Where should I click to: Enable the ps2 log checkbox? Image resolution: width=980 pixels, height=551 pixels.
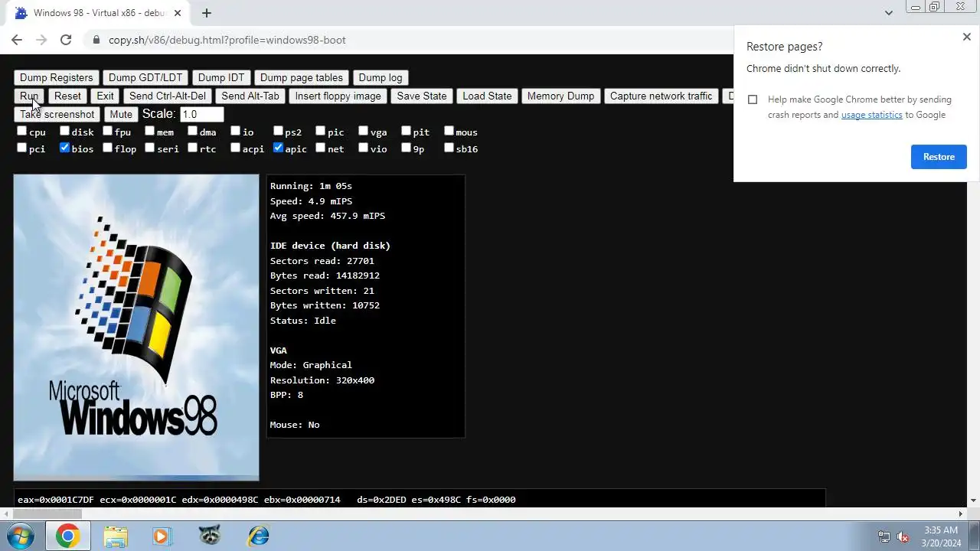tap(278, 131)
